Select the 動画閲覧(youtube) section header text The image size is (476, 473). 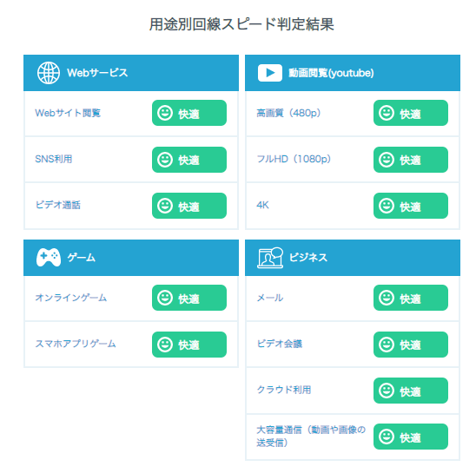point(331,73)
